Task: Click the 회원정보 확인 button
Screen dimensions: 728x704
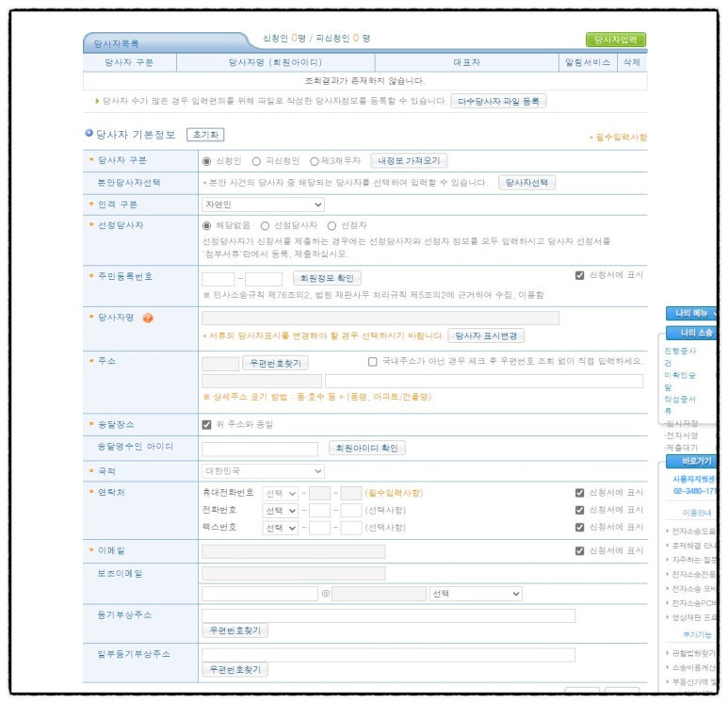Action: [327, 278]
